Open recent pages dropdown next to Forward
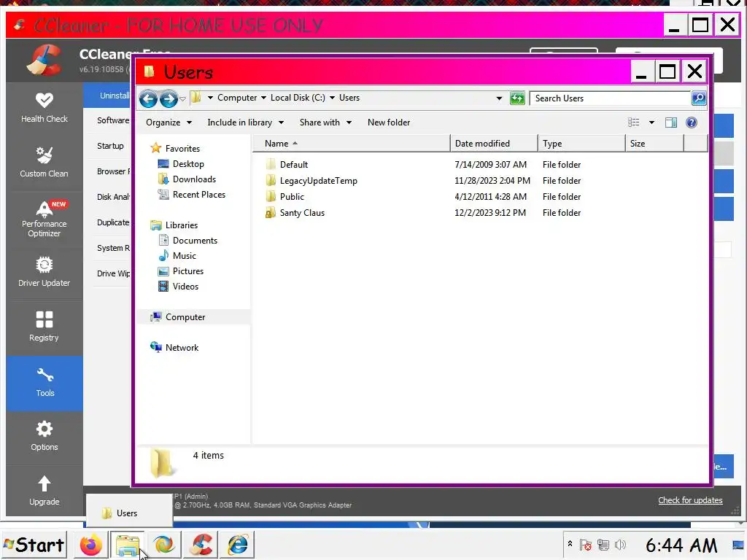 click(x=182, y=99)
